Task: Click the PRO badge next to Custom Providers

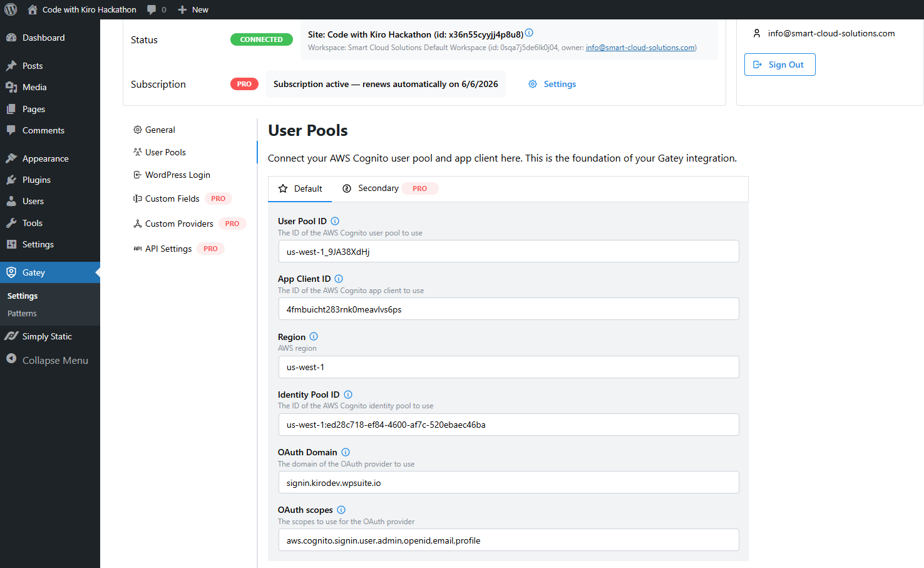Action: tap(232, 224)
